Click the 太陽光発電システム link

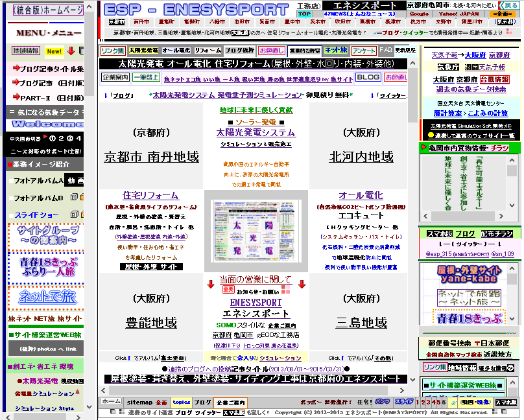pyautogui.click(x=256, y=132)
